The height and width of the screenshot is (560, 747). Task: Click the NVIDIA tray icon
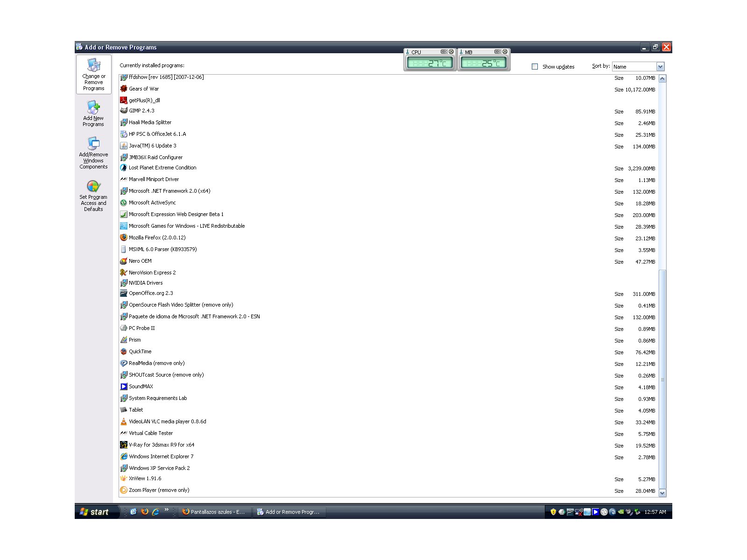[x=621, y=512]
